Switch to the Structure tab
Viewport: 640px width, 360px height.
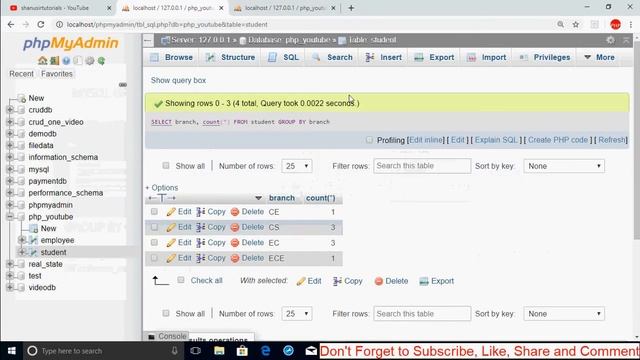231,58
